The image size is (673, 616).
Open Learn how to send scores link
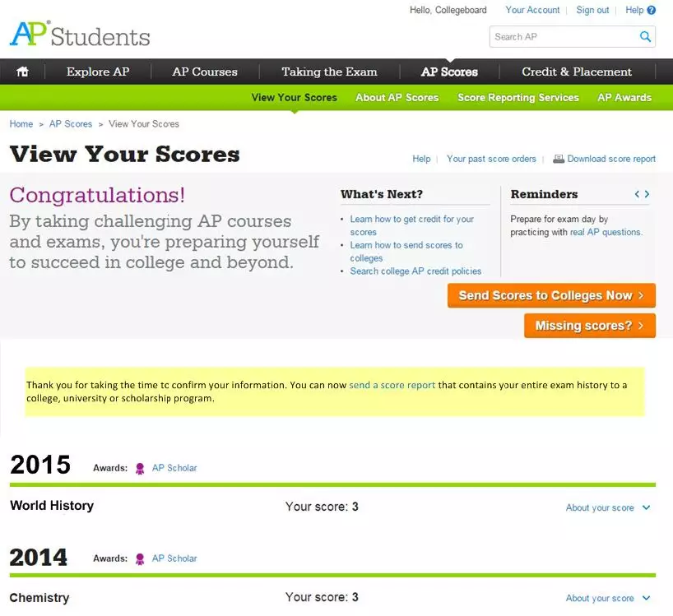click(406, 252)
